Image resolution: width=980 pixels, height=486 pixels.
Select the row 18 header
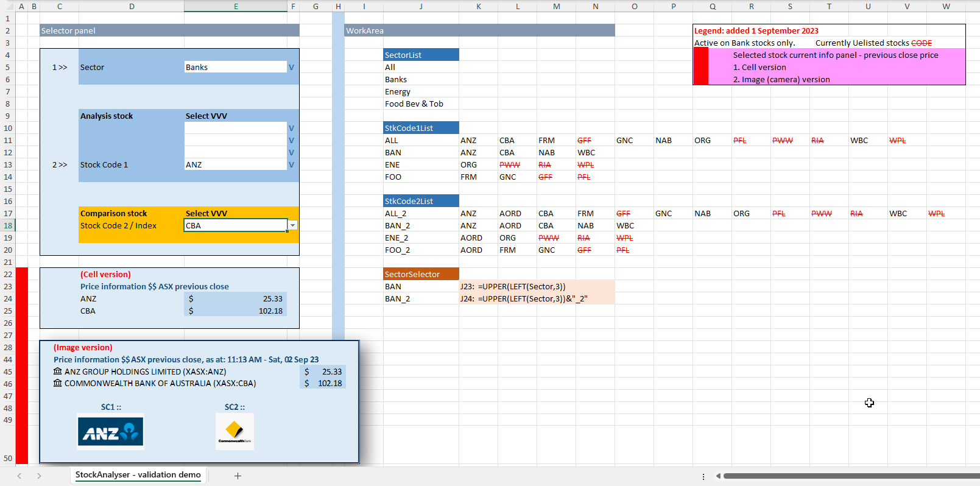[7, 225]
